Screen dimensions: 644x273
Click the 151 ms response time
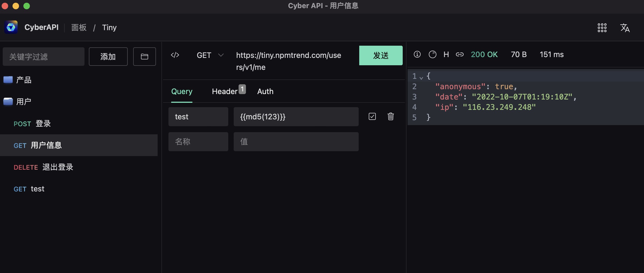click(552, 54)
